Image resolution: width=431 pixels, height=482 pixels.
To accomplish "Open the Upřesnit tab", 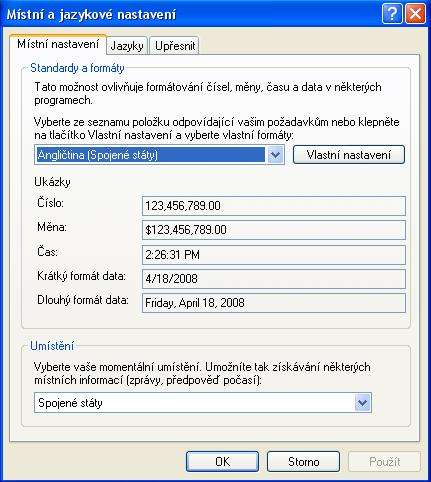I will (174, 46).
